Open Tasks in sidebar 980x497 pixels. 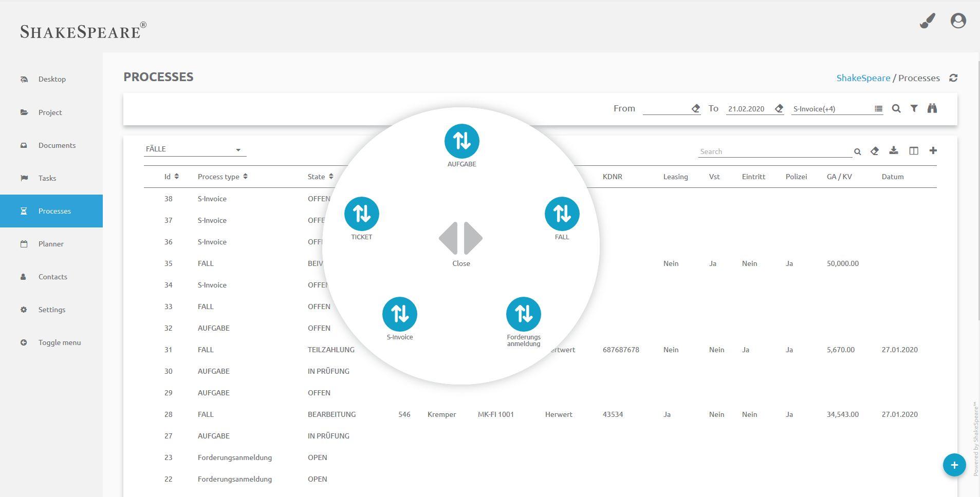pos(51,178)
